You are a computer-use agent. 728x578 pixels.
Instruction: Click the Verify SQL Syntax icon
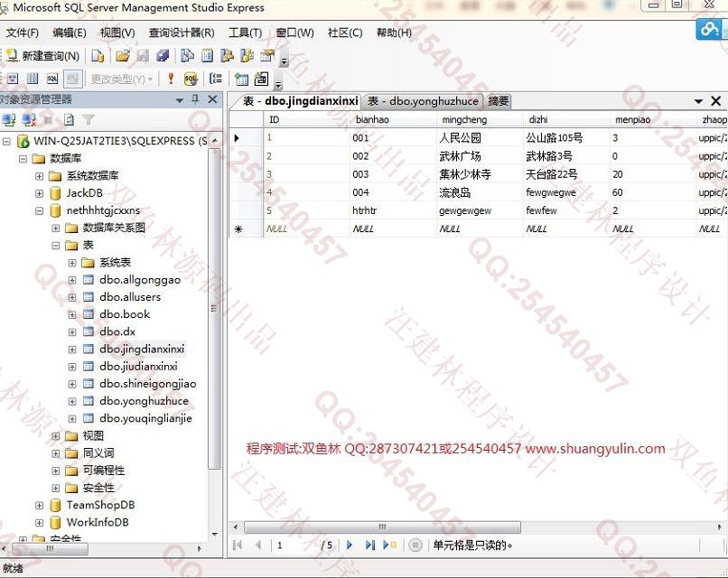191,79
